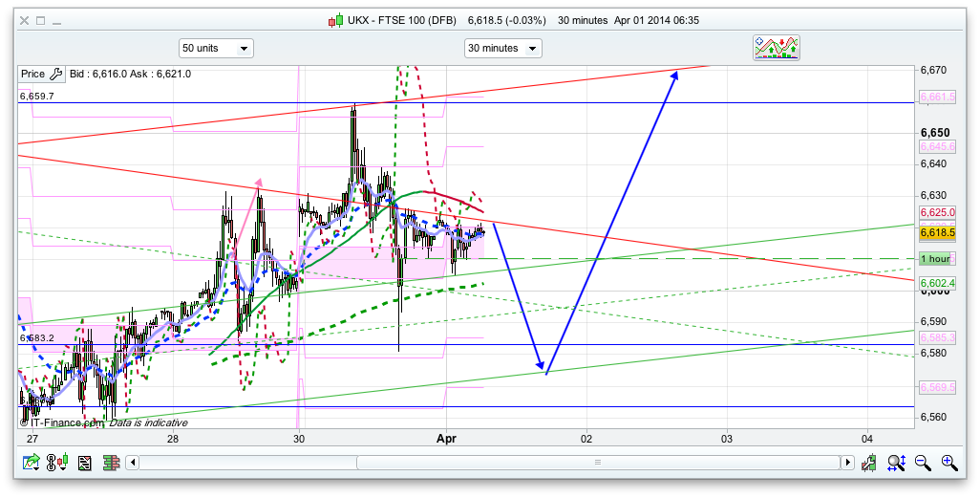Screen dimensions: 980x498
Task: Open the 30 minutes timeframe dropdown
Action: pos(502,48)
